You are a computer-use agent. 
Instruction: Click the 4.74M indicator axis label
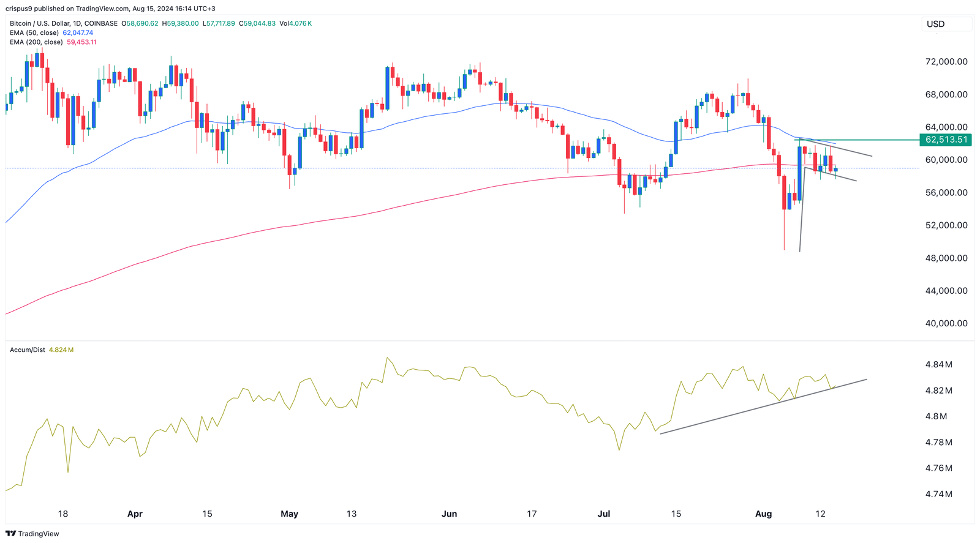(x=939, y=494)
